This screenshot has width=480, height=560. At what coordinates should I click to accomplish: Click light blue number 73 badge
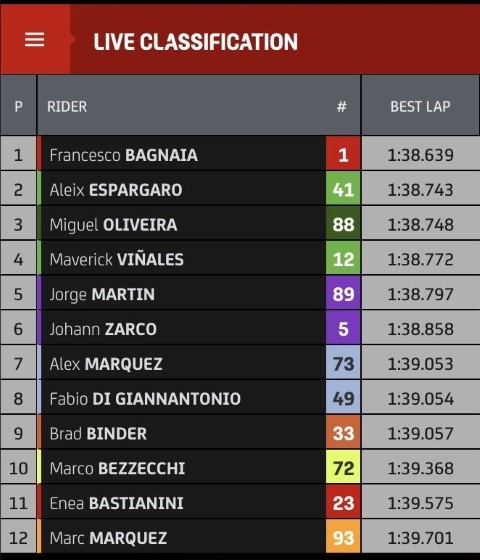click(343, 362)
